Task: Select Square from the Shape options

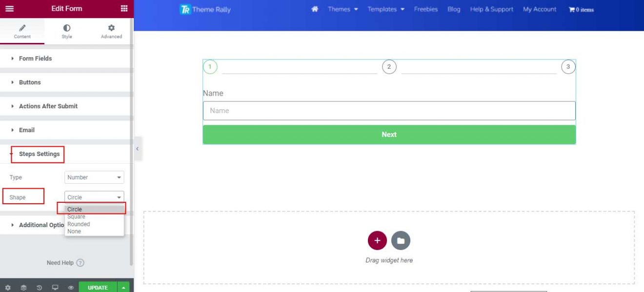Action: point(76,216)
